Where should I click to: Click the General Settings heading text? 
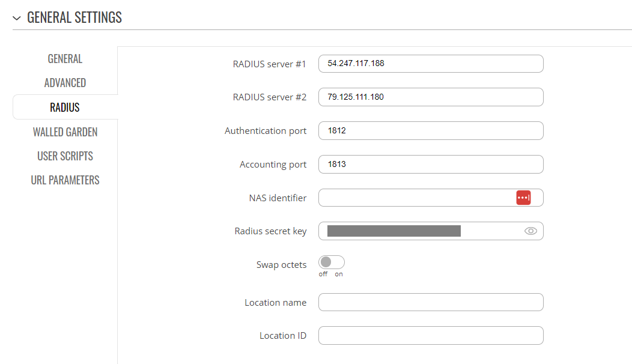point(74,18)
